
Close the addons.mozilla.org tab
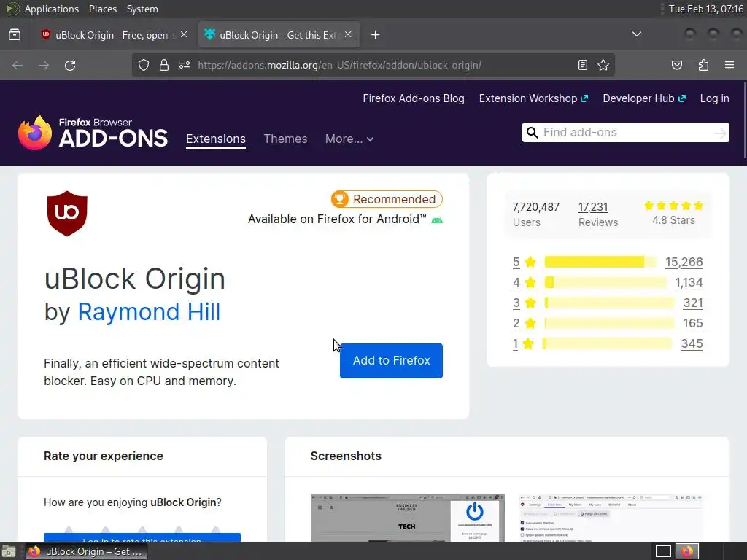click(348, 35)
